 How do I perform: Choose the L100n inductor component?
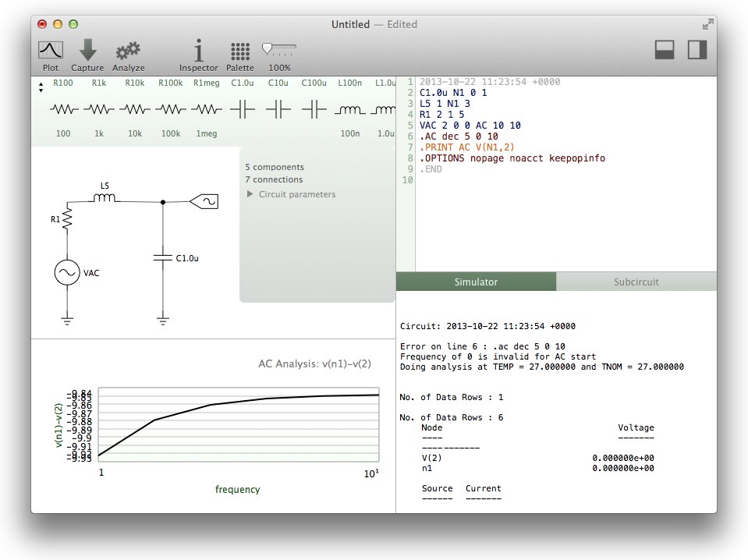click(350, 110)
